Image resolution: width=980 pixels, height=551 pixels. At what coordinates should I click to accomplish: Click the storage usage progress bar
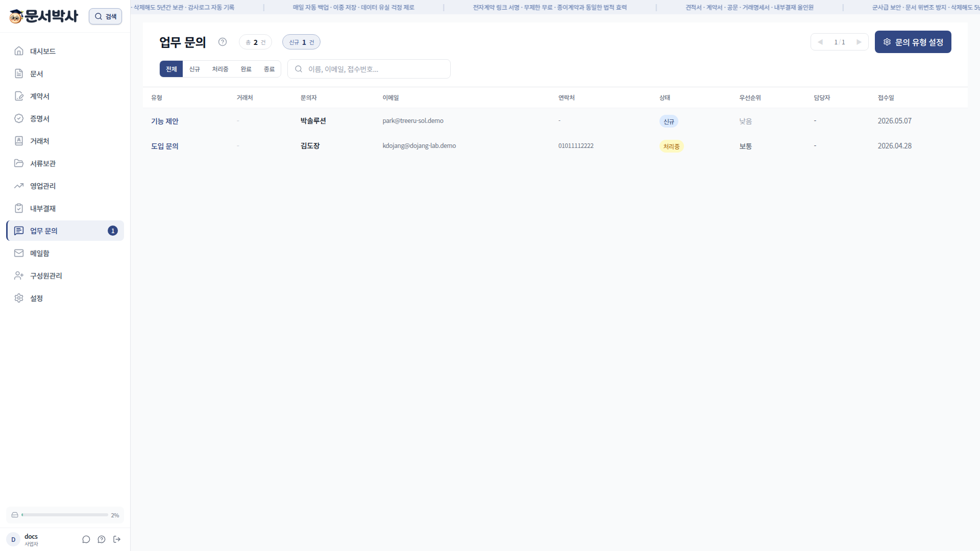click(65, 515)
